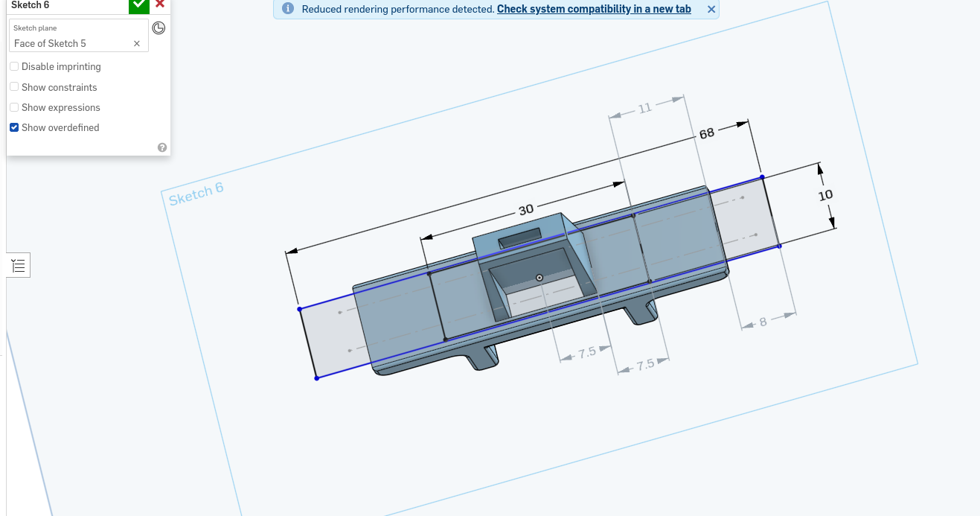Dismiss the reduced rendering performance banner
The width and height of the screenshot is (980, 516).
coord(711,10)
